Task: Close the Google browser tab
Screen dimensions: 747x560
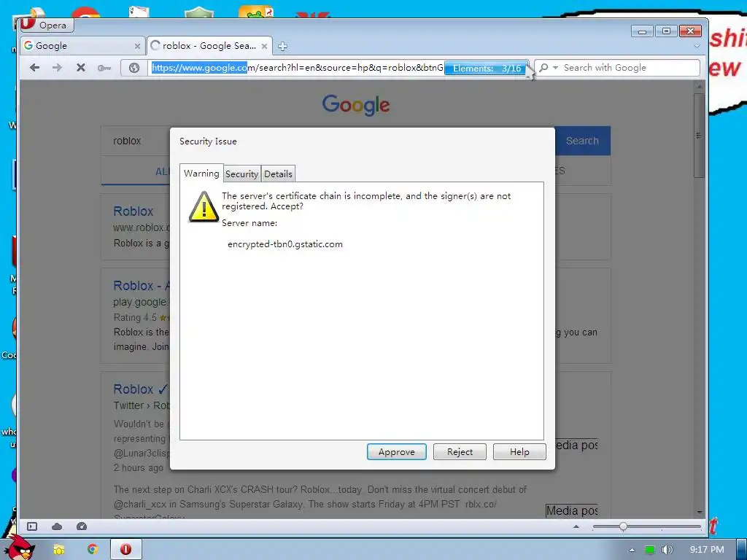Action: 137,46
